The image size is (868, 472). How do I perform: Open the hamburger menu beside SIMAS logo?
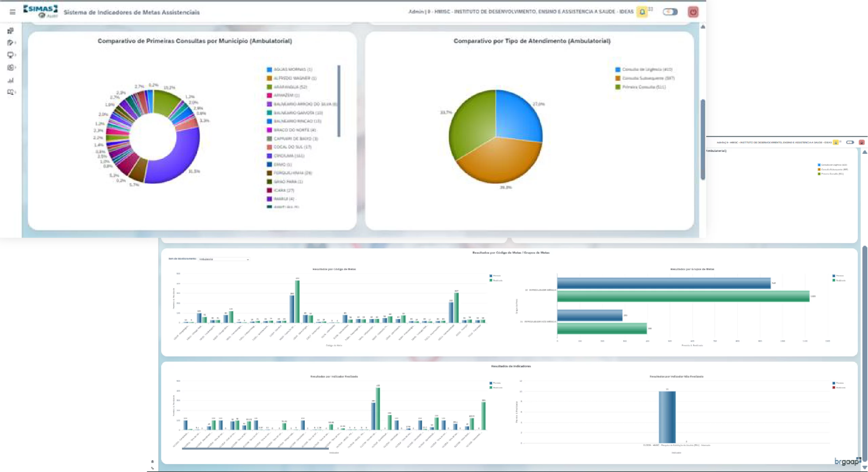click(x=13, y=12)
